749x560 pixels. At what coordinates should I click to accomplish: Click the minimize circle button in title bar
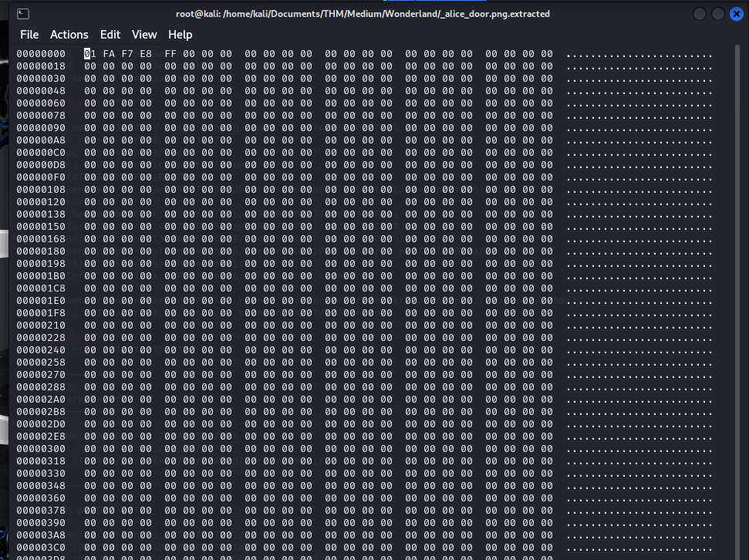pyautogui.click(x=700, y=14)
